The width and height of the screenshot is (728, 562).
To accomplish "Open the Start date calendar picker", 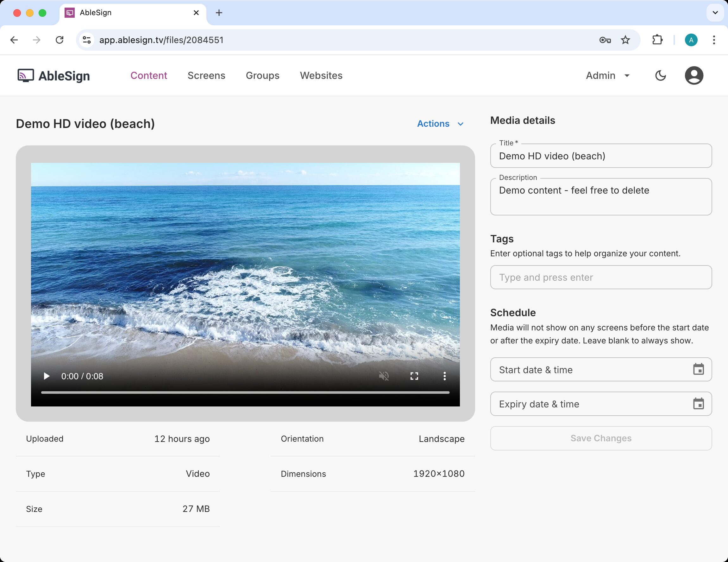I will [x=699, y=369].
